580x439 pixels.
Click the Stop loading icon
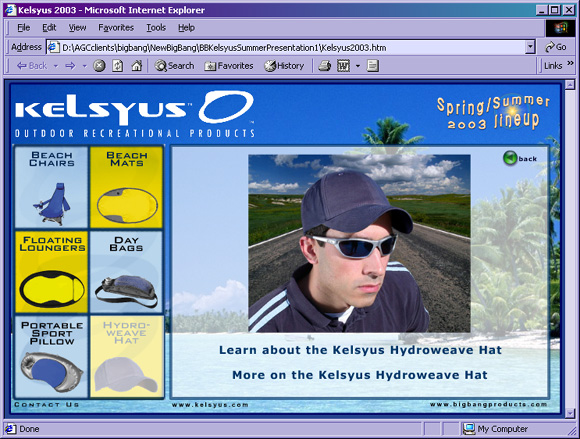(99, 66)
